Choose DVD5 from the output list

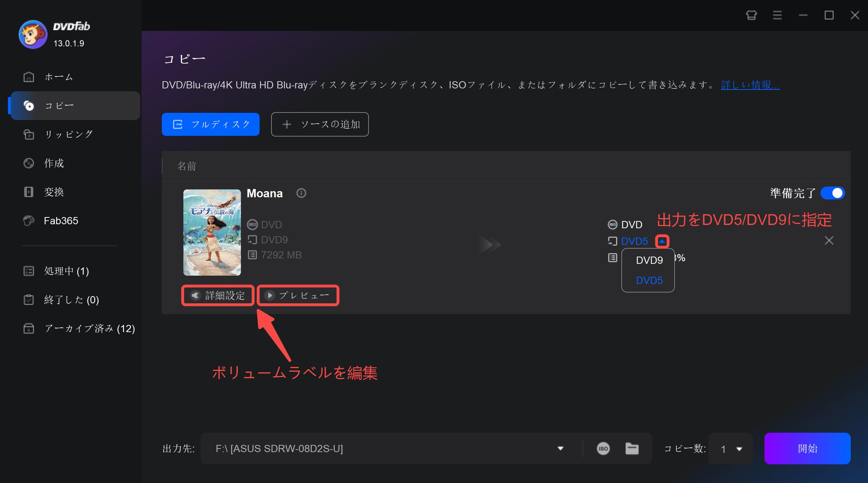tap(649, 280)
